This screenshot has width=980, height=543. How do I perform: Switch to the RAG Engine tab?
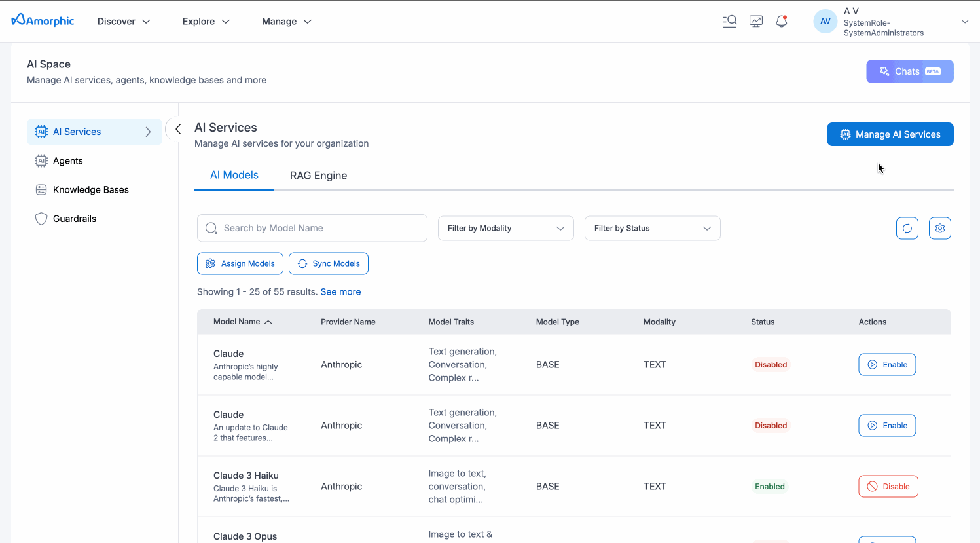(x=318, y=176)
